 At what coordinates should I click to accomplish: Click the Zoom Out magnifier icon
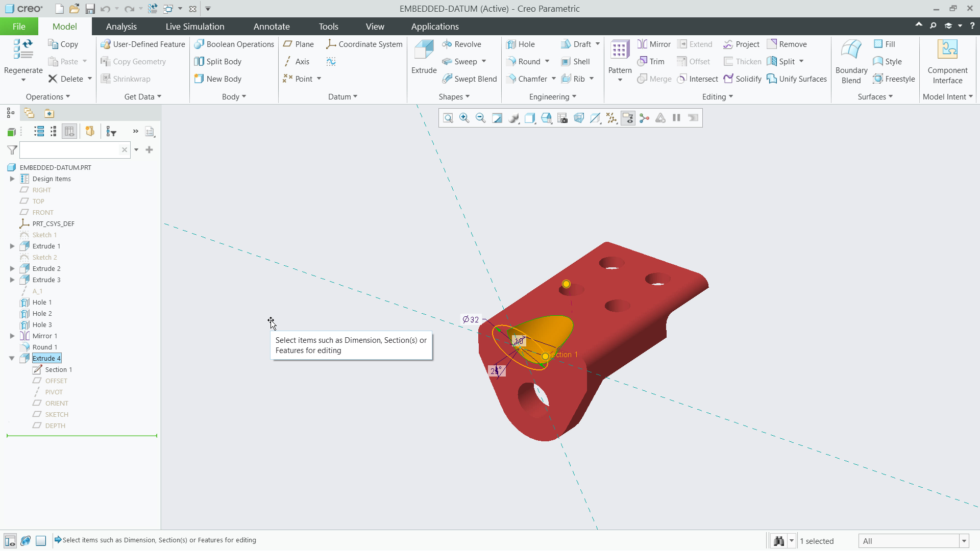tap(480, 118)
